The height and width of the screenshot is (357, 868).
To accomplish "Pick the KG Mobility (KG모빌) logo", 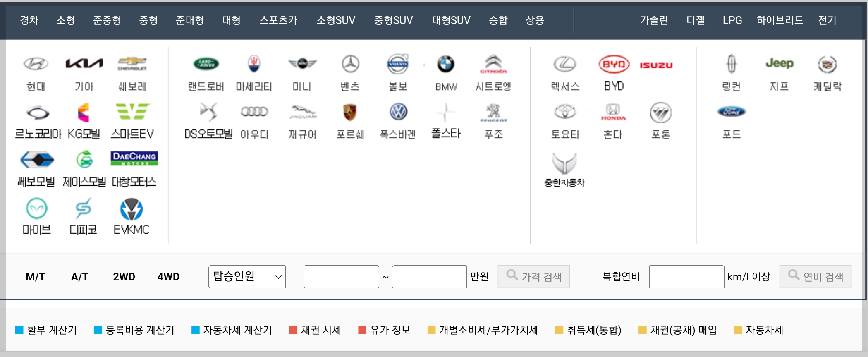I will tap(84, 113).
